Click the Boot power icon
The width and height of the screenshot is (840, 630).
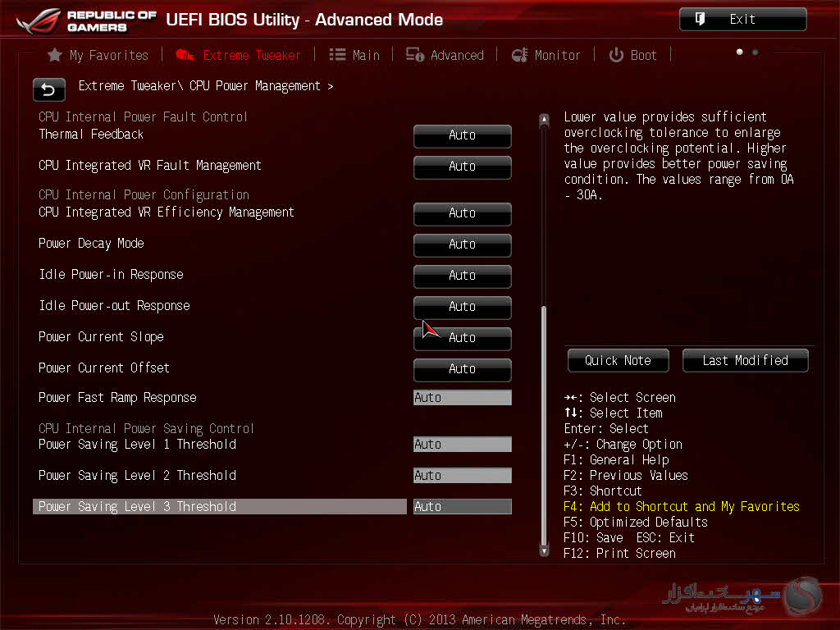coord(616,55)
